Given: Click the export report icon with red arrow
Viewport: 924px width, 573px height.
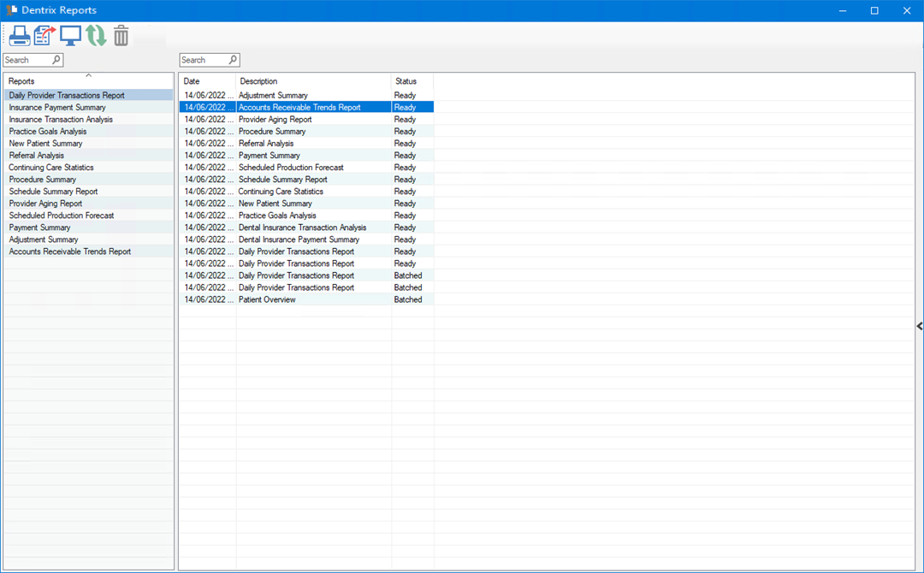Looking at the screenshot, I should point(44,36).
